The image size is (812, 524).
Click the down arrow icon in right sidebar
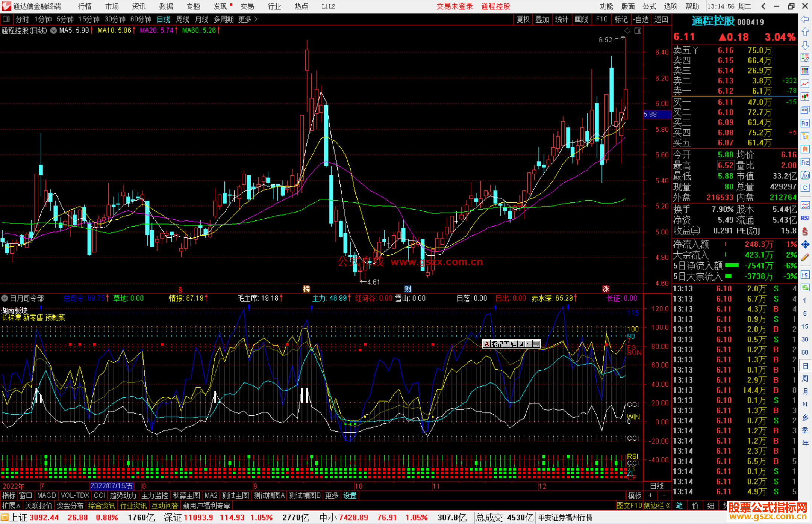tap(805, 45)
